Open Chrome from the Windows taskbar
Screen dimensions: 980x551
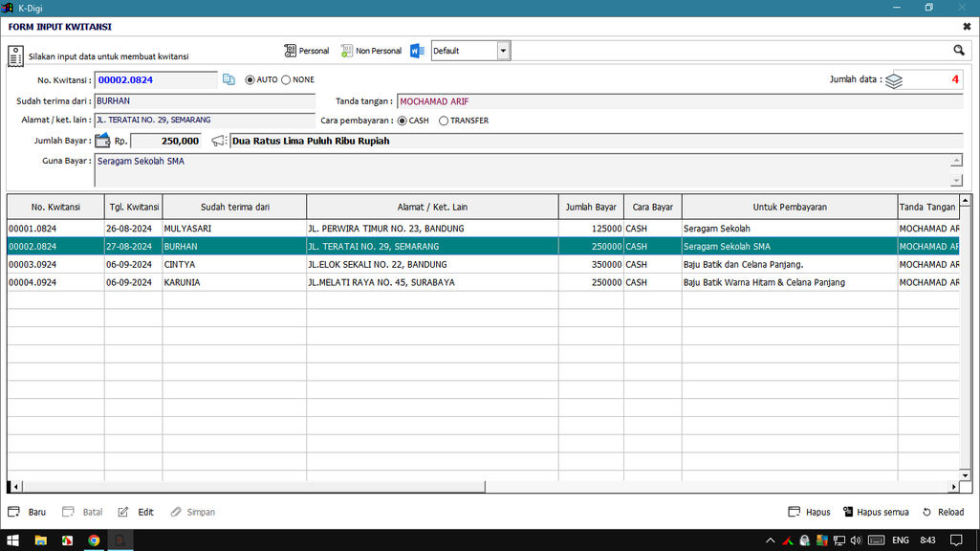[x=94, y=540]
